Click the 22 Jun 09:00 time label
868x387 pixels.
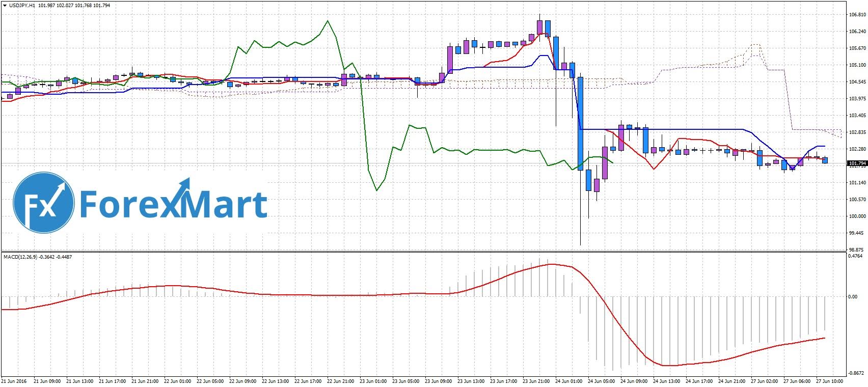[x=243, y=381]
